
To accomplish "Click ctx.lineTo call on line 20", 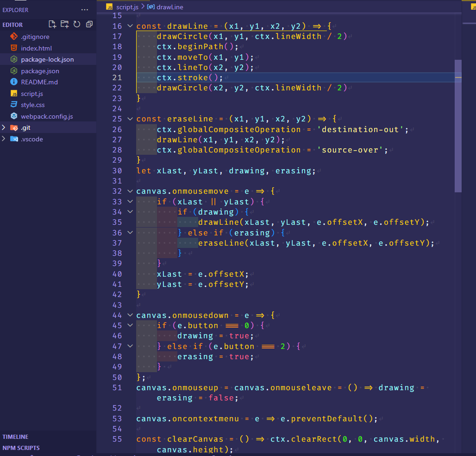I will pyautogui.click(x=205, y=68).
